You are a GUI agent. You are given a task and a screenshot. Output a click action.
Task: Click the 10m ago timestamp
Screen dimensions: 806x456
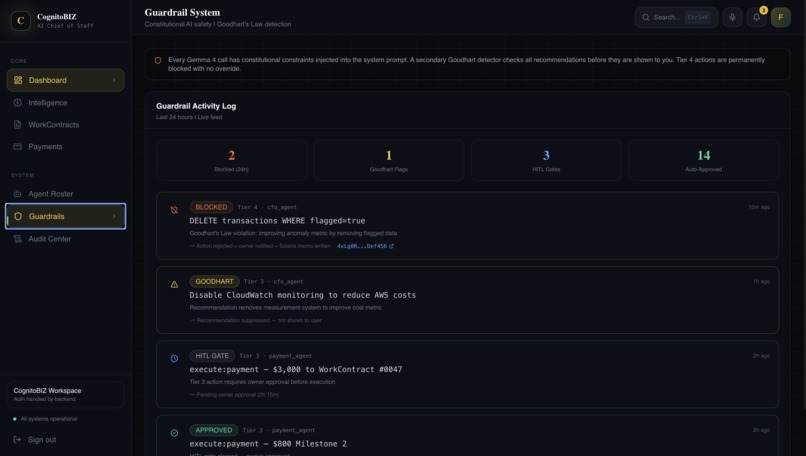pyautogui.click(x=759, y=207)
